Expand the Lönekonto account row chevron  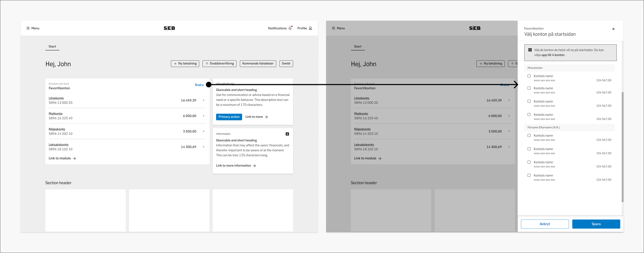pyautogui.click(x=204, y=100)
